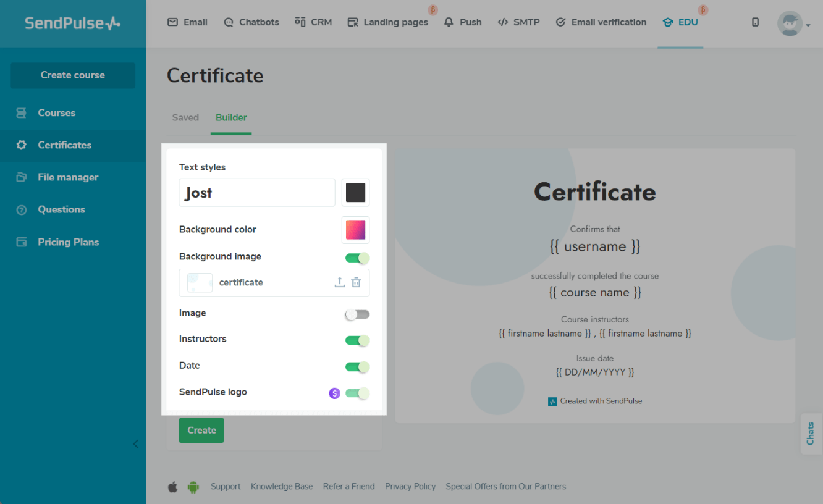Switch to the Saved tab
The height and width of the screenshot is (504, 823).
(x=185, y=117)
